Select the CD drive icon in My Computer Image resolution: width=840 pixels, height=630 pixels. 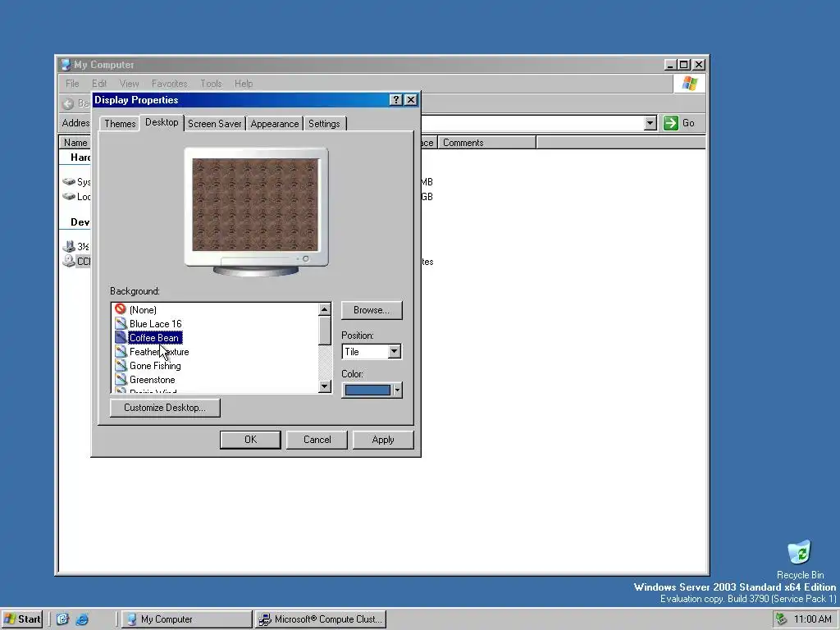pos(69,261)
